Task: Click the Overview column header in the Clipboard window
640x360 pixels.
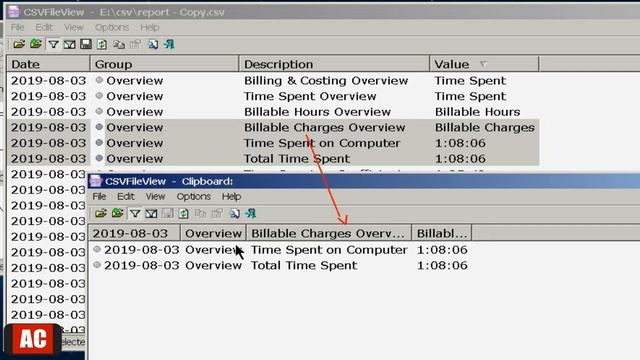Action: tap(213, 233)
